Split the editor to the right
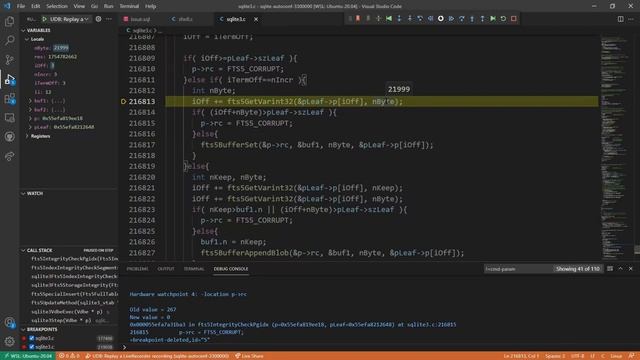Screen dimensions: 640x360 pos(620,19)
